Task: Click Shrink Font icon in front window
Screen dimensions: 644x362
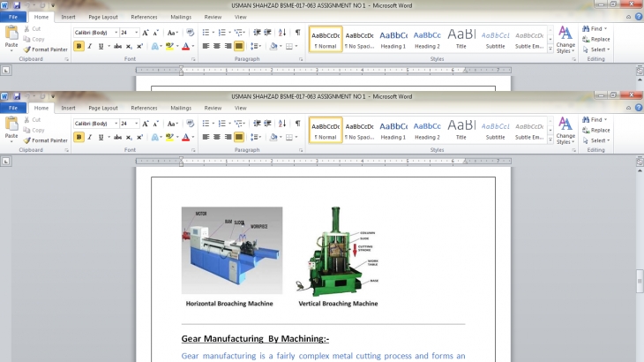Action: coord(155,124)
